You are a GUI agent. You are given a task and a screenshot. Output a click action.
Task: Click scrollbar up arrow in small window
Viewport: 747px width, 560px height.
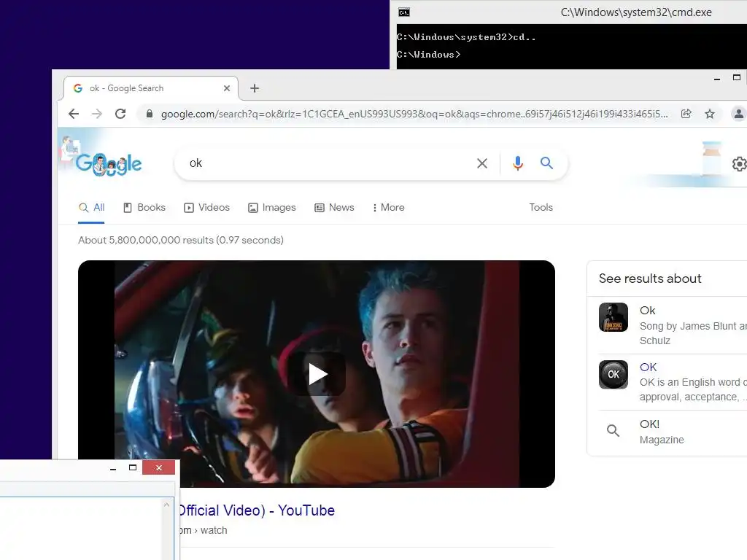(x=166, y=505)
